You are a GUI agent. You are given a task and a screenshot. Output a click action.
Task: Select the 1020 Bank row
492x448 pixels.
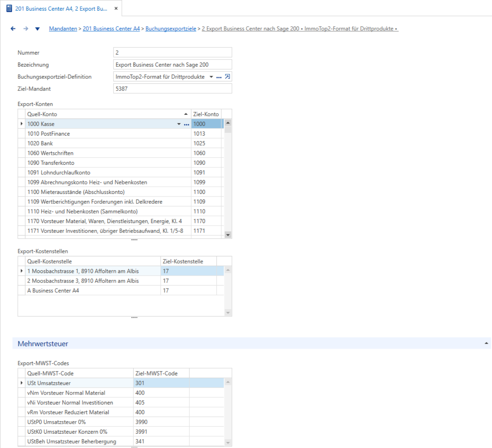121,144
